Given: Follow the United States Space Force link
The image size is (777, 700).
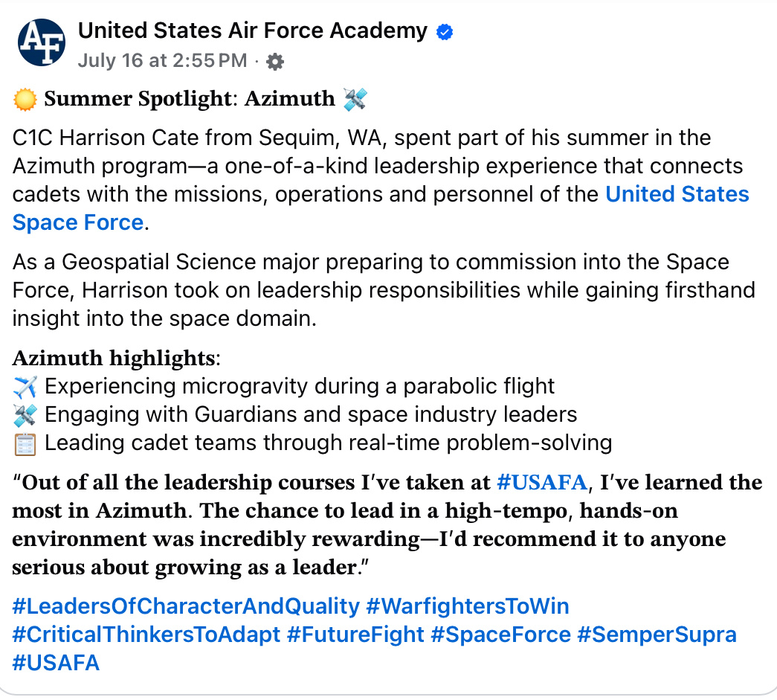Looking at the screenshot, I should click(381, 208).
